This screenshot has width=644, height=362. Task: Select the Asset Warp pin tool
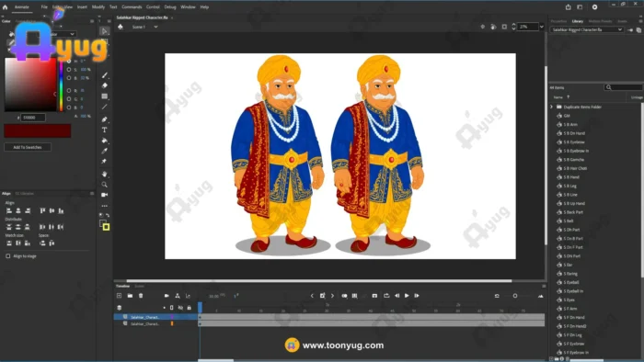point(104,161)
